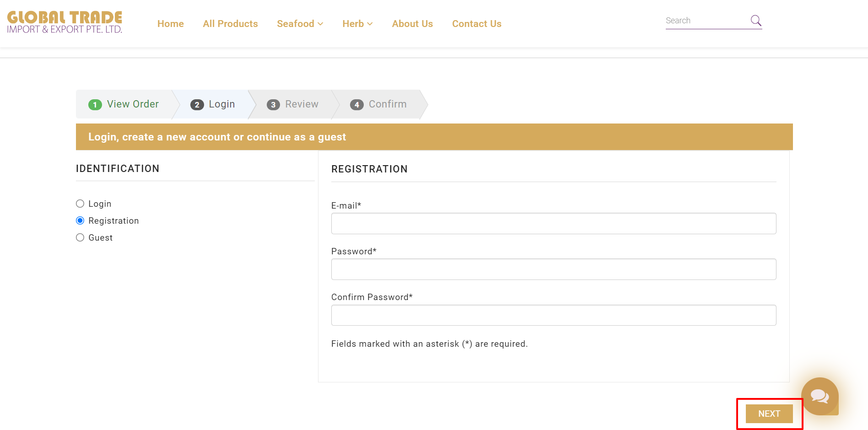Image resolution: width=868 pixels, height=430 pixels.
Task: Click step 3 Review number badge
Action: coord(273,105)
